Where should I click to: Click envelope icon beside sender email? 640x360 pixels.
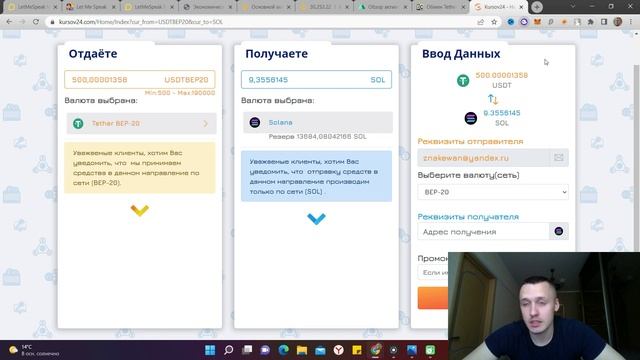[559, 158]
